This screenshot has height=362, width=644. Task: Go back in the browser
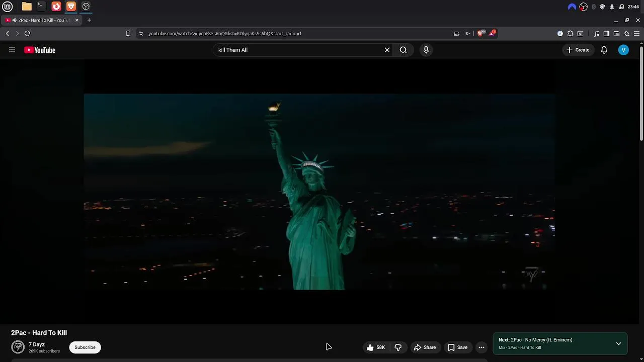coord(8,33)
